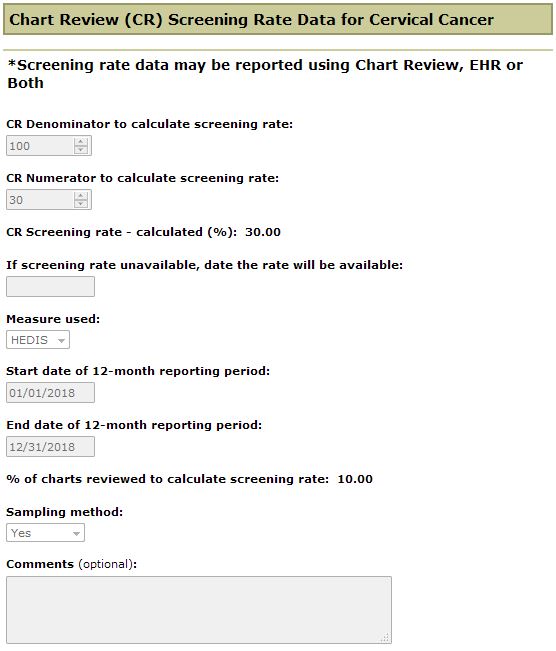The image size is (556, 651).
Task: Click inside the Comments text area
Action: (x=199, y=610)
